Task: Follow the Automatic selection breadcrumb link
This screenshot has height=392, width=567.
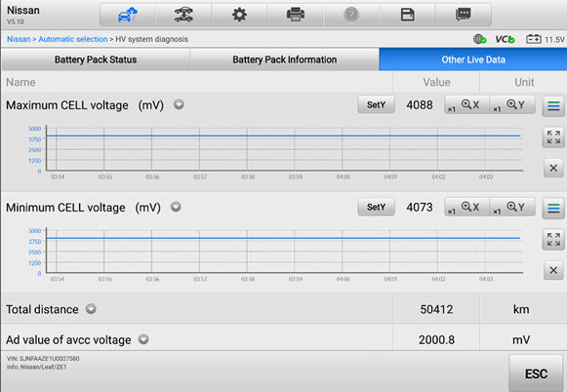Action: point(73,39)
